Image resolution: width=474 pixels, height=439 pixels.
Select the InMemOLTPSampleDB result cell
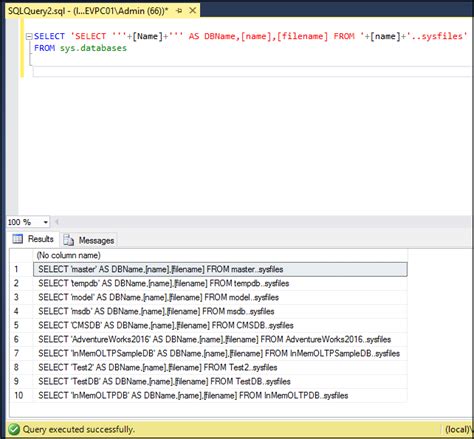point(220,354)
